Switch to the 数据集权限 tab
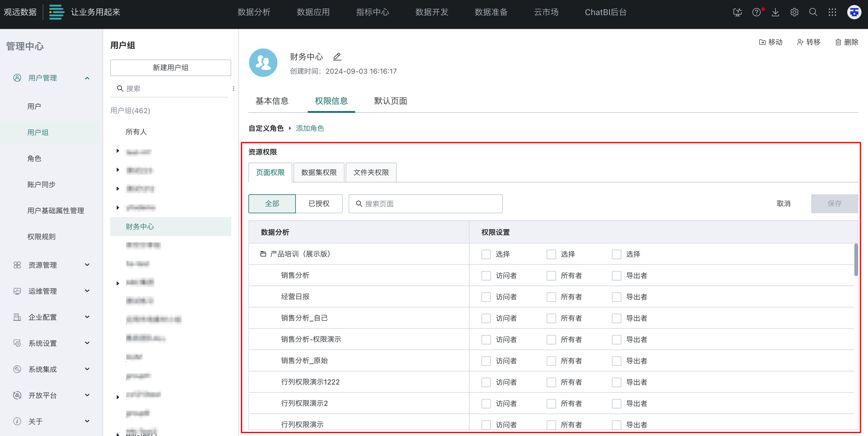The height and width of the screenshot is (436, 868). pyautogui.click(x=319, y=172)
